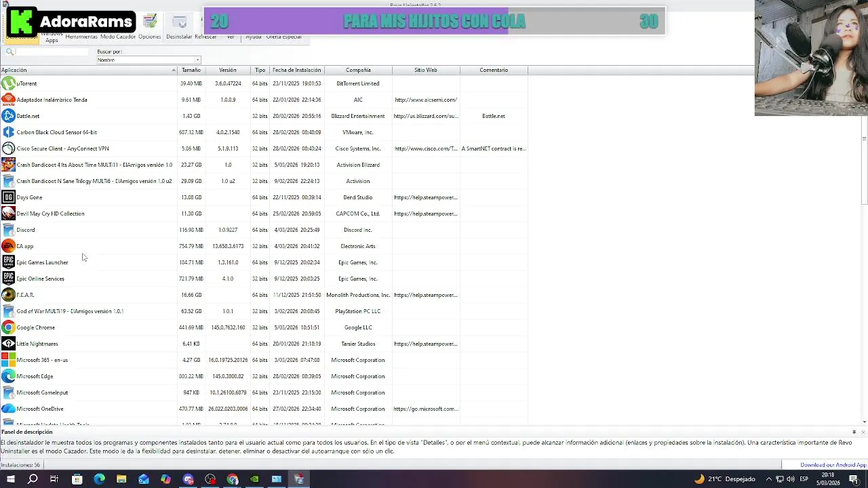868x488 pixels.
Task: Open the Modo Cazador tab
Action: [x=118, y=37]
